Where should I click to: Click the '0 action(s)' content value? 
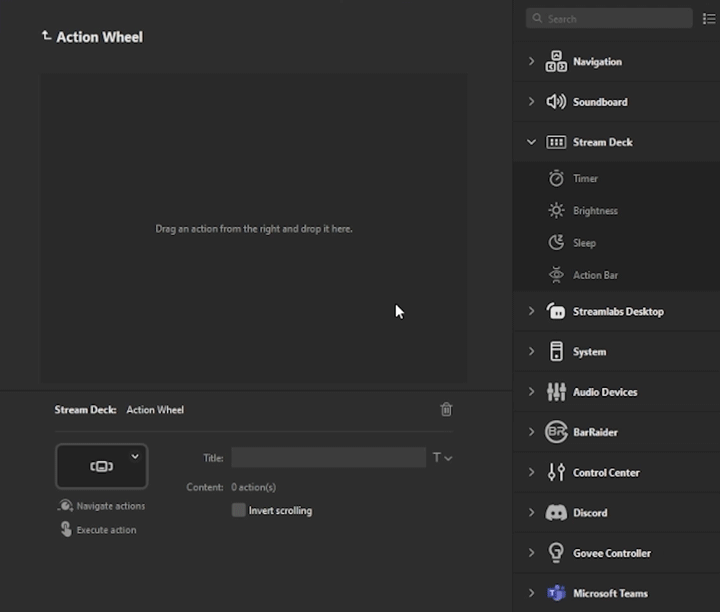point(253,487)
